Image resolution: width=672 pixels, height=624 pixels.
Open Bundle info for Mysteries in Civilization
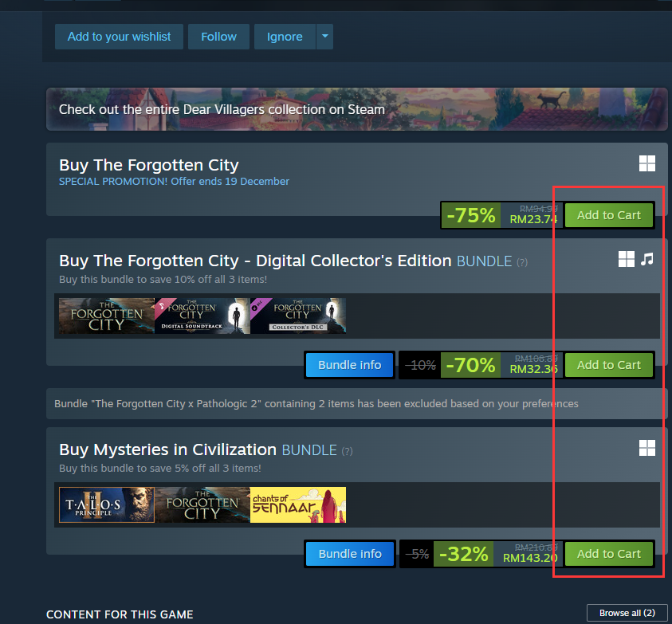pyautogui.click(x=350, y=554)
